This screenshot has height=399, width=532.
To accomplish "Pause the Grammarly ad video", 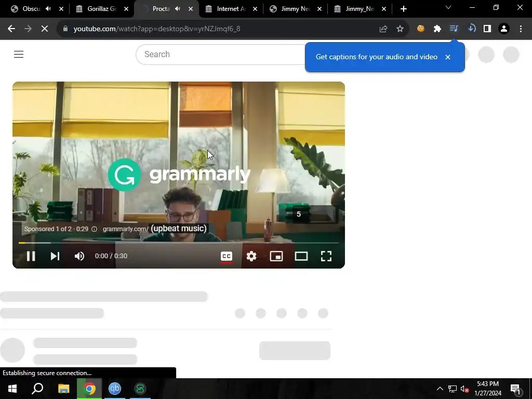I will [31, 256].
